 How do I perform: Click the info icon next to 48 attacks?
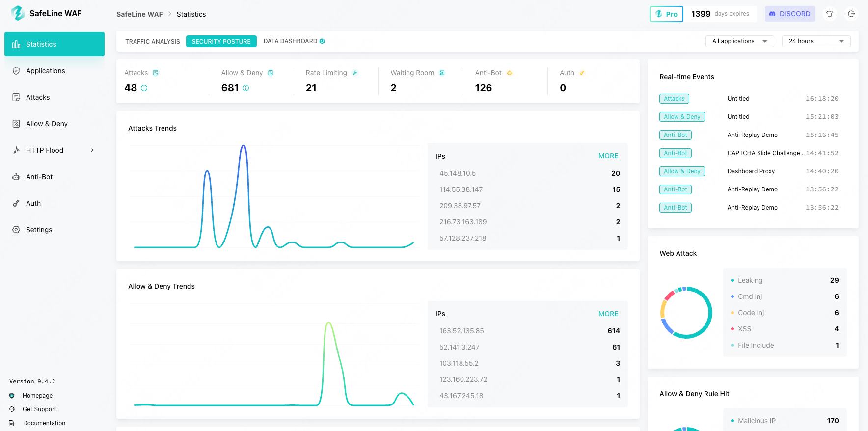point(144,88)
